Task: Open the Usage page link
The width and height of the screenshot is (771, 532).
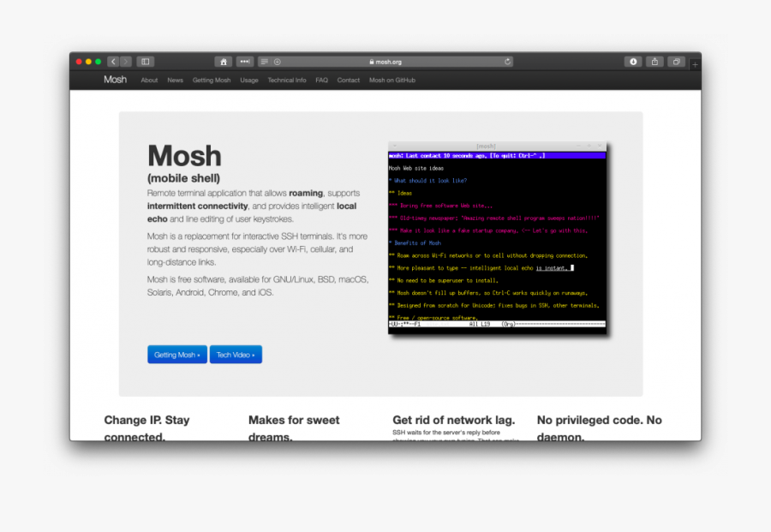Action: (249, 81)
